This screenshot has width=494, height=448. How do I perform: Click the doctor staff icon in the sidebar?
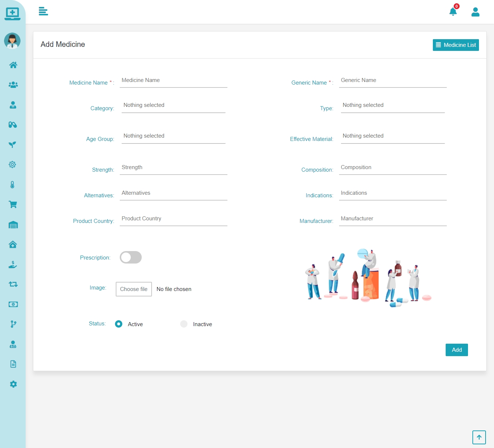pyautogui.click(x=13, y=344)
